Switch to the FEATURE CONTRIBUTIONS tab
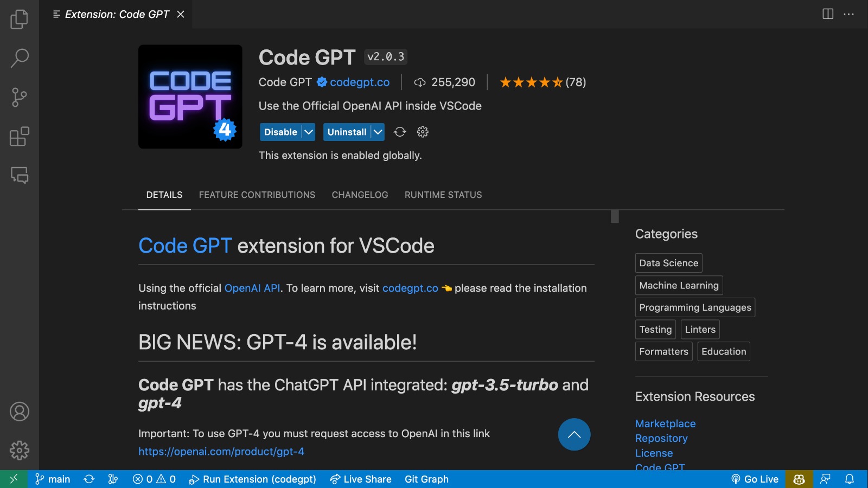The image size is (868, 488). pos(257,195)
